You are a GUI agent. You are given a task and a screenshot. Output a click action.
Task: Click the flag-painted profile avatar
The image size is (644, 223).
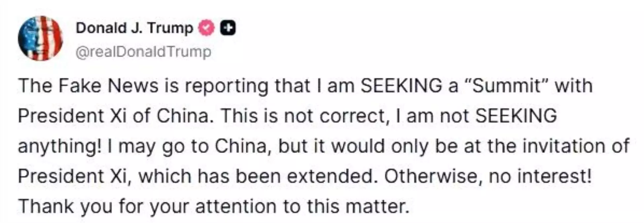point(40,38)
